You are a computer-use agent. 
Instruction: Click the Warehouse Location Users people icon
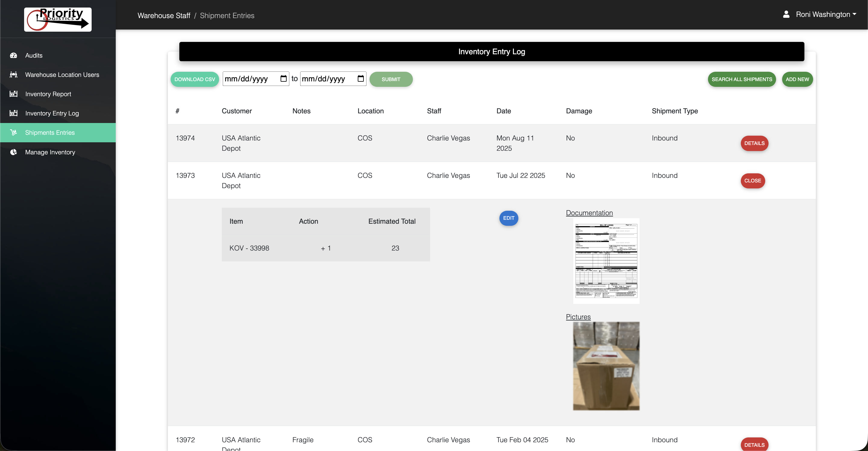click(x=14, y=74)
